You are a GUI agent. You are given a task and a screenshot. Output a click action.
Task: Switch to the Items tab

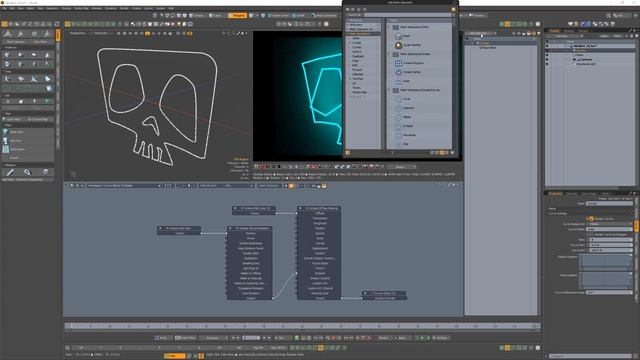click(554, 31)
